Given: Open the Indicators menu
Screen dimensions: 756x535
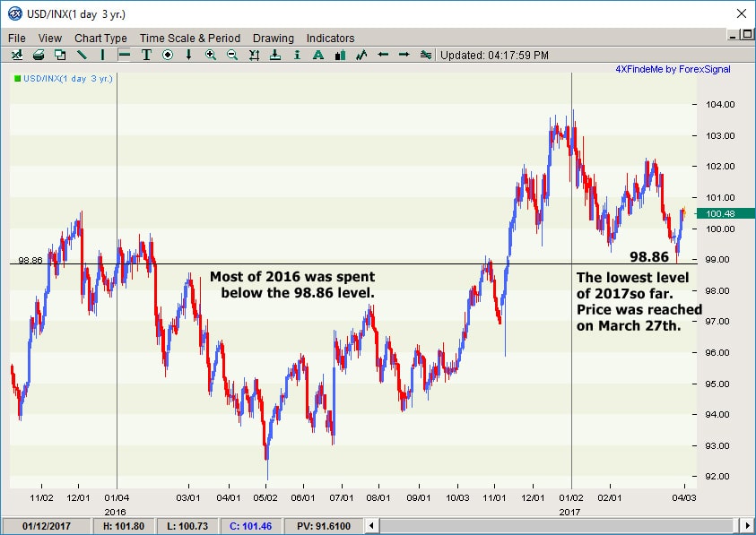Looking at the screenshot, I should [x=330, y=38].
